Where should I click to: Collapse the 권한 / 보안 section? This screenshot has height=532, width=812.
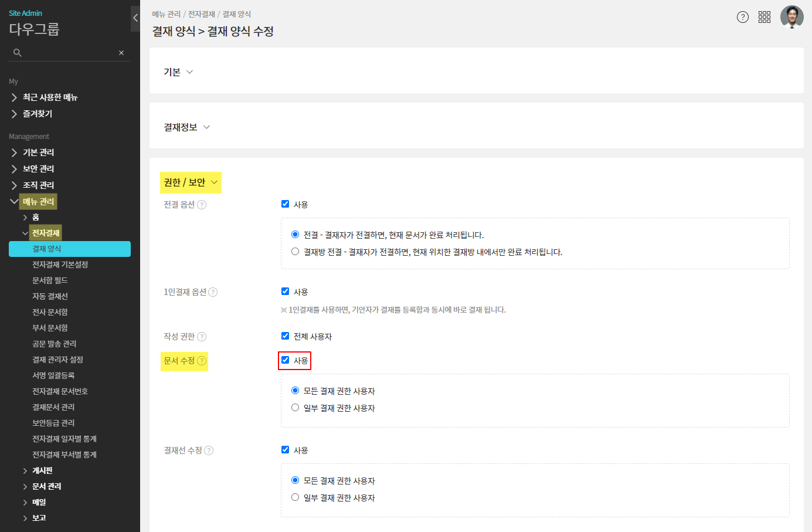[x=191, y=182]
